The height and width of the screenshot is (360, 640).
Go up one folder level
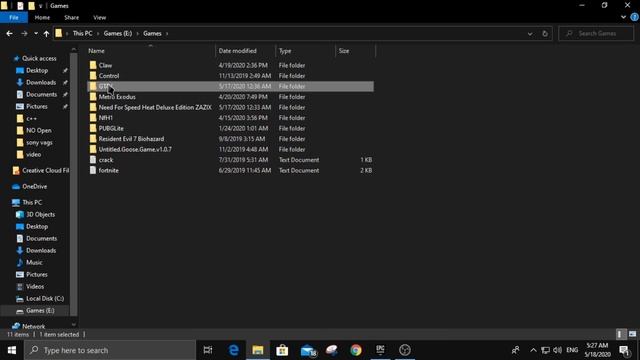(46, 33)
